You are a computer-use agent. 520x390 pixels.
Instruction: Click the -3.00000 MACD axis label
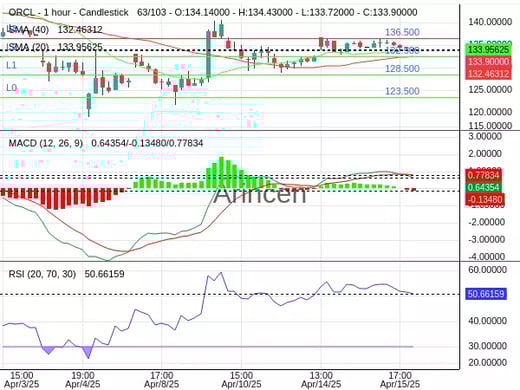point(486,239)
